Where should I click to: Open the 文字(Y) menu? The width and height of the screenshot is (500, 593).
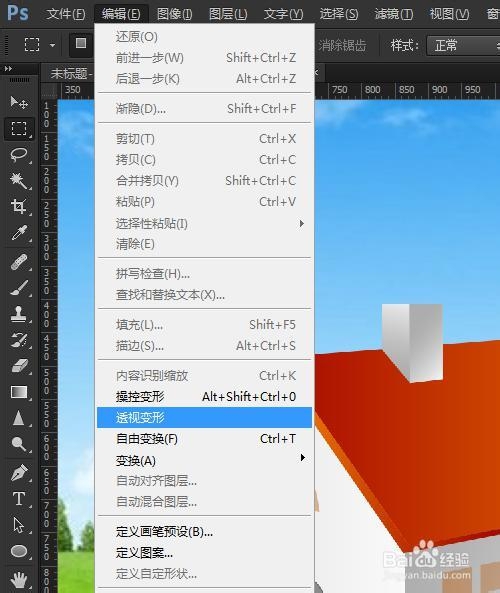point(284,14)
